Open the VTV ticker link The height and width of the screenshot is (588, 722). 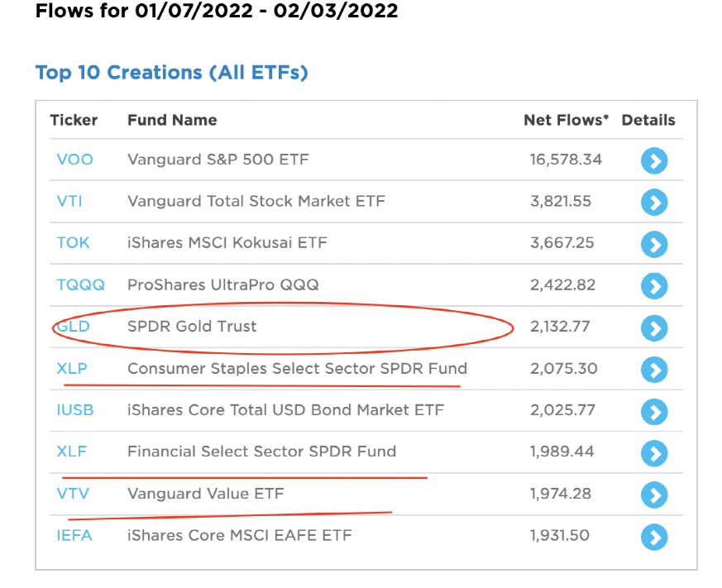tap(72, 494)
